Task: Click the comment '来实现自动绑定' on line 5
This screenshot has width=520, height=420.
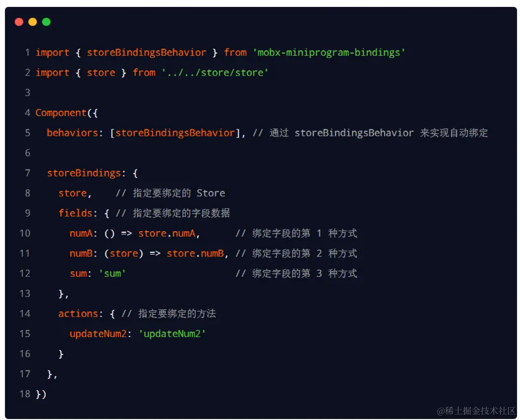Action: tap(454, 133)
